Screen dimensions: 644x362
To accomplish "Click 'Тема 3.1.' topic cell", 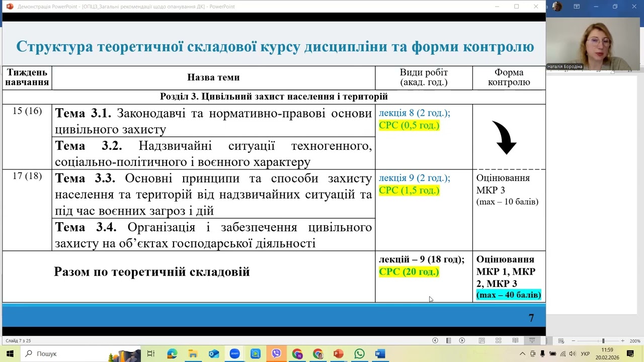I will pyautogui.click(x=213, y=121).
